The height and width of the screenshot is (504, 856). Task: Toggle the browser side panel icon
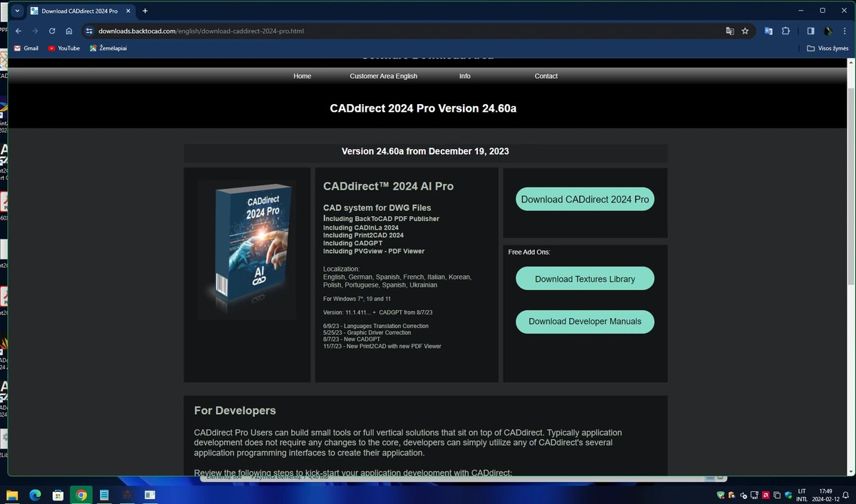[810, 31]
